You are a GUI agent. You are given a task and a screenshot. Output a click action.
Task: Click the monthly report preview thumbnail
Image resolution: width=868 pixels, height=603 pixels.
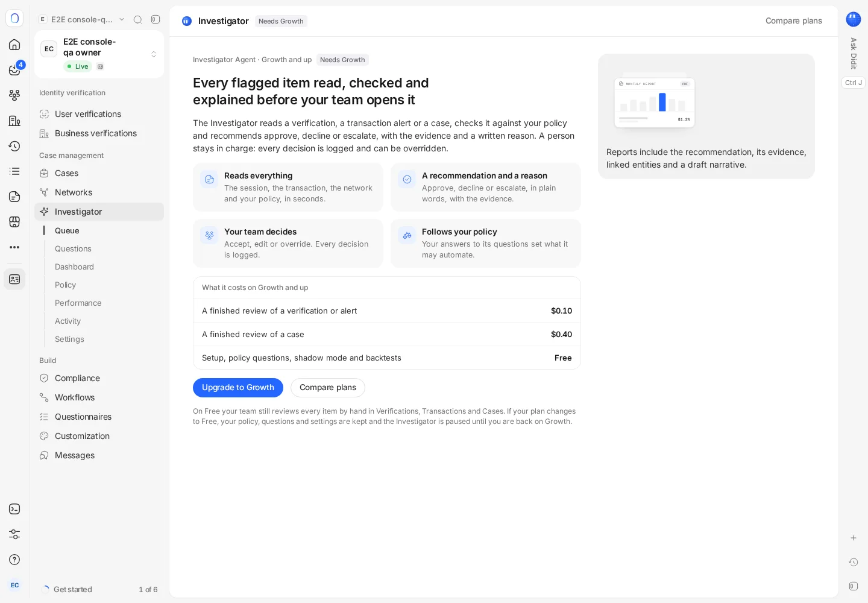point(654,103)
